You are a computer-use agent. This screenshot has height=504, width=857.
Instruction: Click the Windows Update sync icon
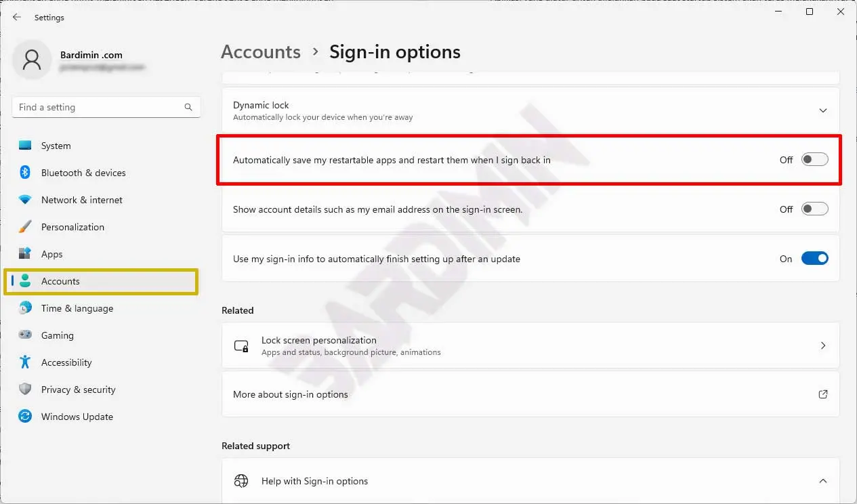(x=25, y=417)
